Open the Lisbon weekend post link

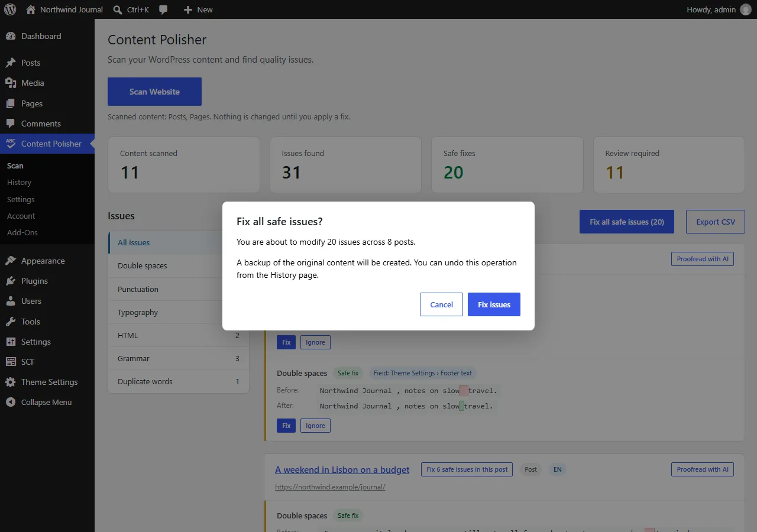[x=342, y=469]
